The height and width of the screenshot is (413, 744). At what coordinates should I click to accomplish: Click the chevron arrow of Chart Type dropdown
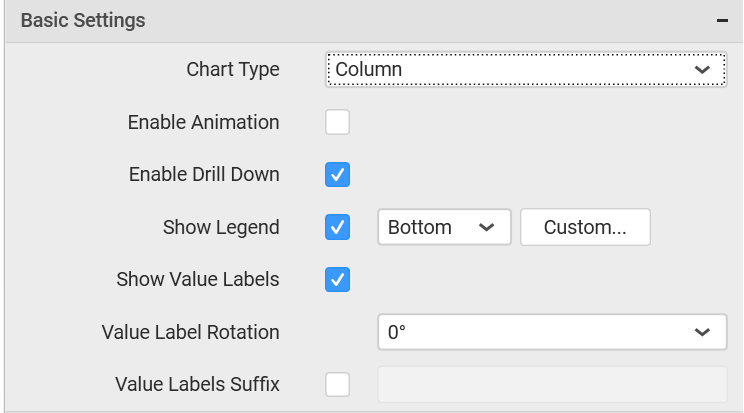(703, 69)
